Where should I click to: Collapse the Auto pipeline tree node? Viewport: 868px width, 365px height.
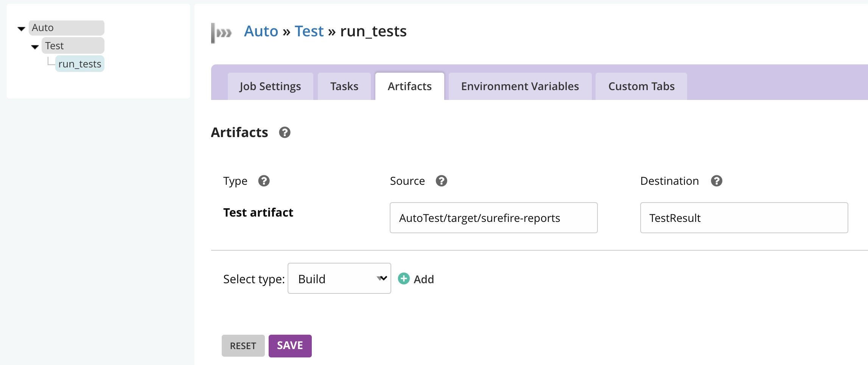tap(22, 29)
